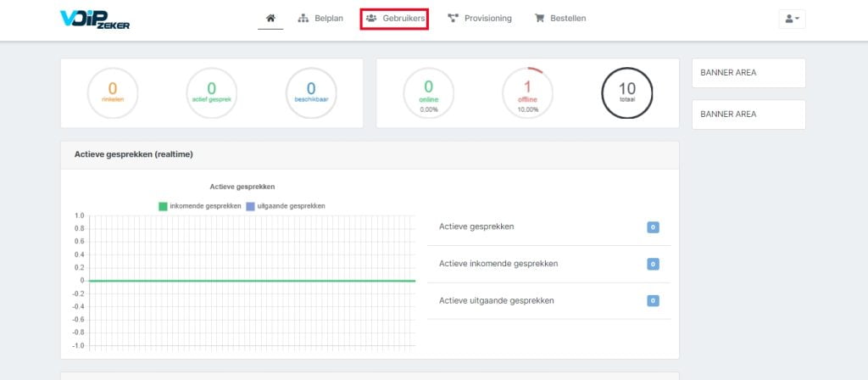Open the Belplan menu item
The image size is (868, 380).
[320, 19]
